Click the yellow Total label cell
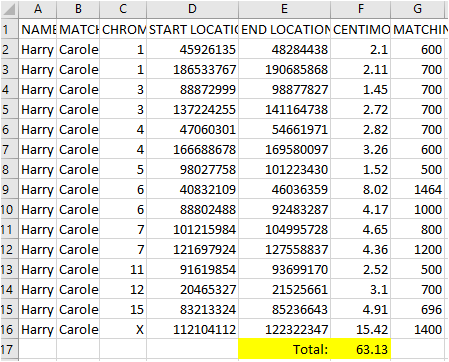This screenshot has height=362, width=449. (x=285, y=349)
